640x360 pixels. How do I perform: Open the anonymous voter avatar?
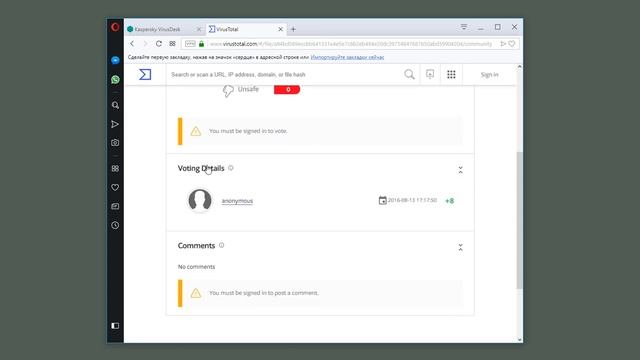click(200, 200)
